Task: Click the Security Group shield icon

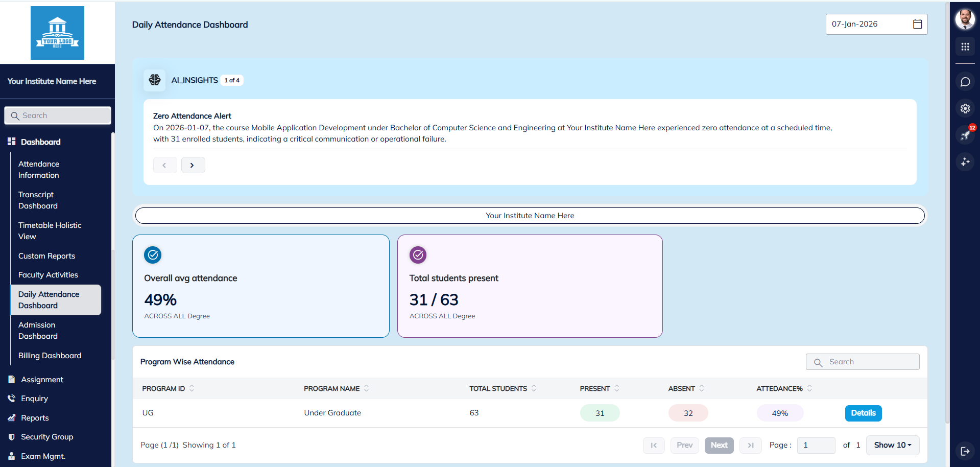Action: [x=10, y=437]
